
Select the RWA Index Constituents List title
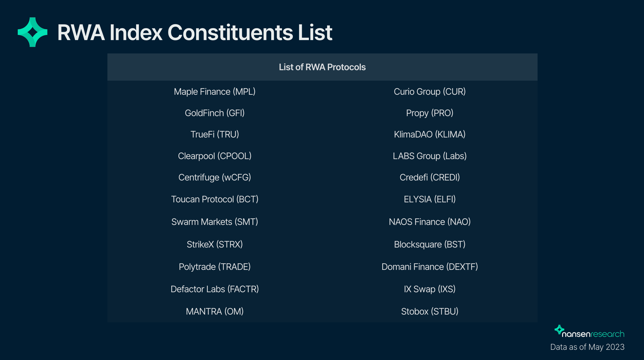click(195, 33)
